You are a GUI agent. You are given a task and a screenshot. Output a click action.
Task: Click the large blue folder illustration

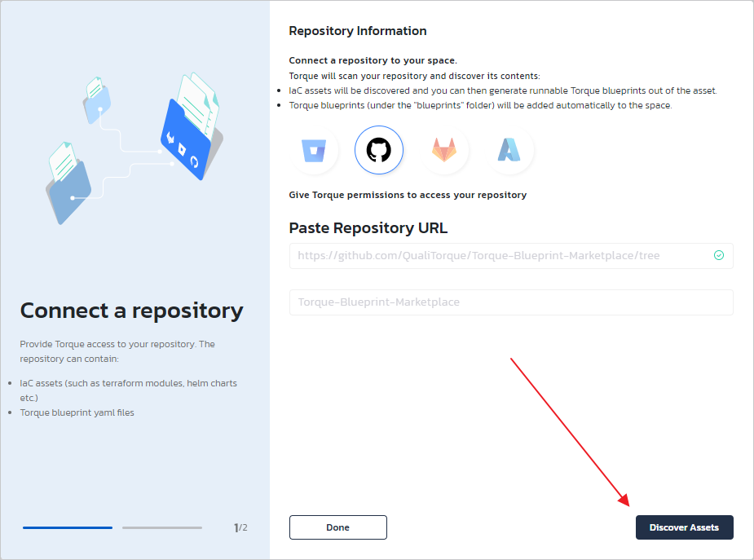pyautogui.click(x=185, y=139)
